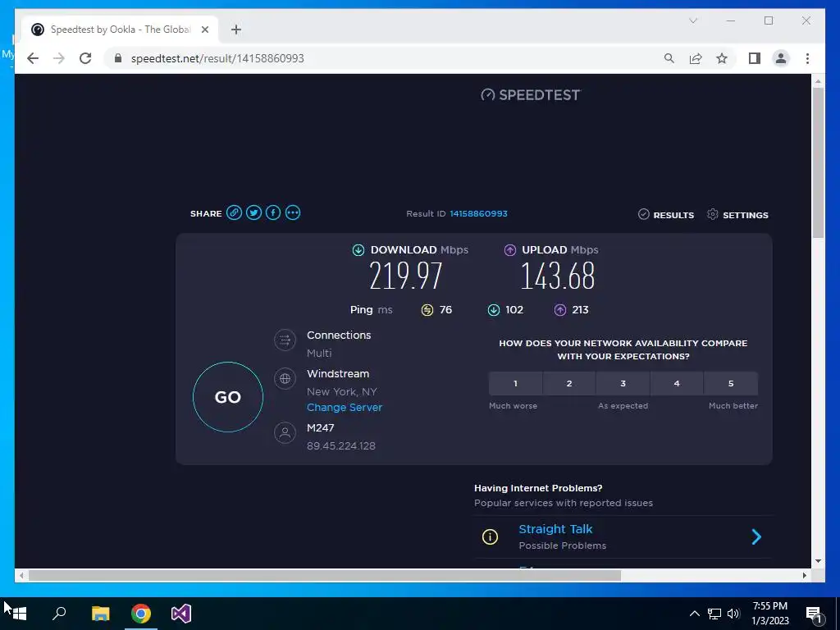Click the Change Server link
Screen dimensions: 840x630
[x=345, y=407]
